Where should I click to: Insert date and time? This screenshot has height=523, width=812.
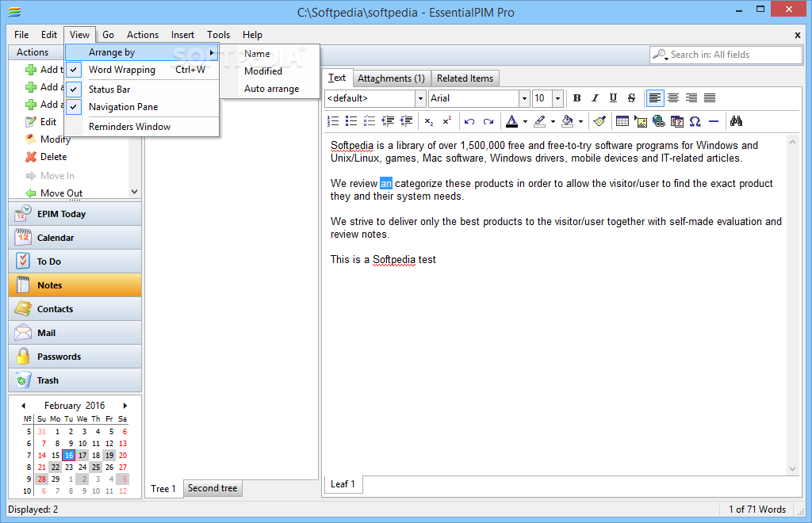click(x=677, y=121)
